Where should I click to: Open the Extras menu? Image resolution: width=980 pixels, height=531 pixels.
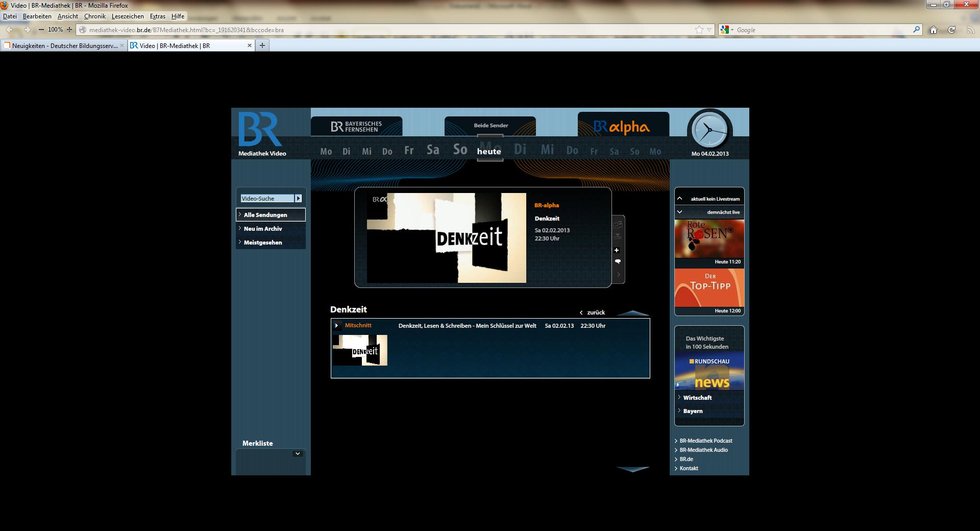coord(158,16)
